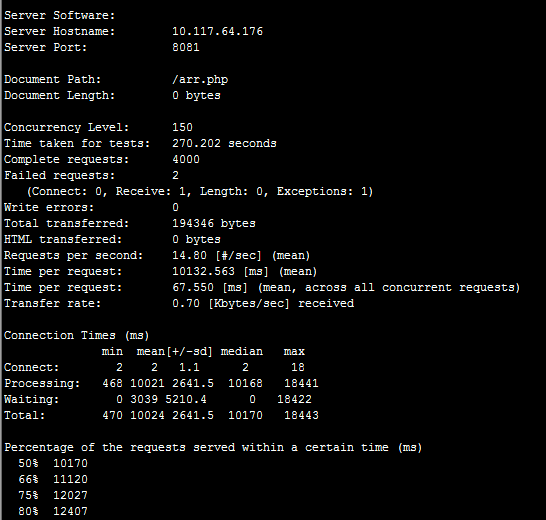Screen dimensions: 546x520
Task: Select the mean[+/-sd] column header
Action: (174, 351)
